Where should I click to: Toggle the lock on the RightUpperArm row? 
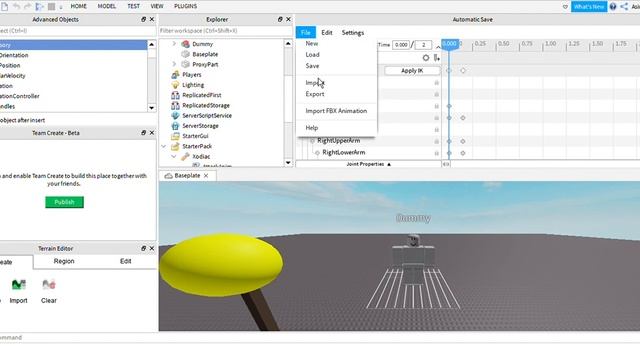(x=436, y=141)
